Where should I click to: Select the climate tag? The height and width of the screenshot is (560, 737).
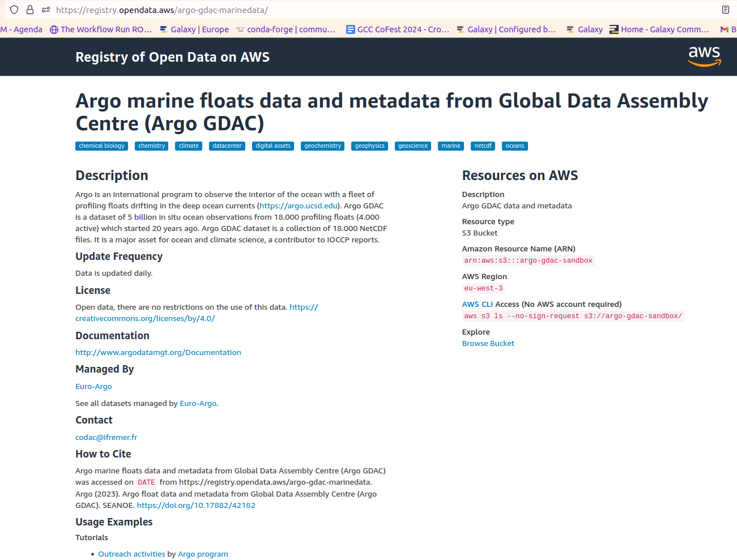coord(189,146)
